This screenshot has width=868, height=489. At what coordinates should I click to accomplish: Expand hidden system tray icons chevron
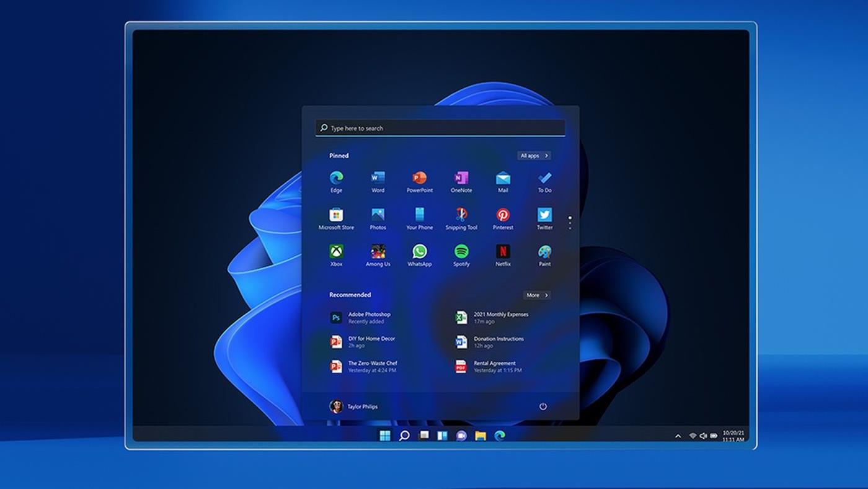(678, 436)
